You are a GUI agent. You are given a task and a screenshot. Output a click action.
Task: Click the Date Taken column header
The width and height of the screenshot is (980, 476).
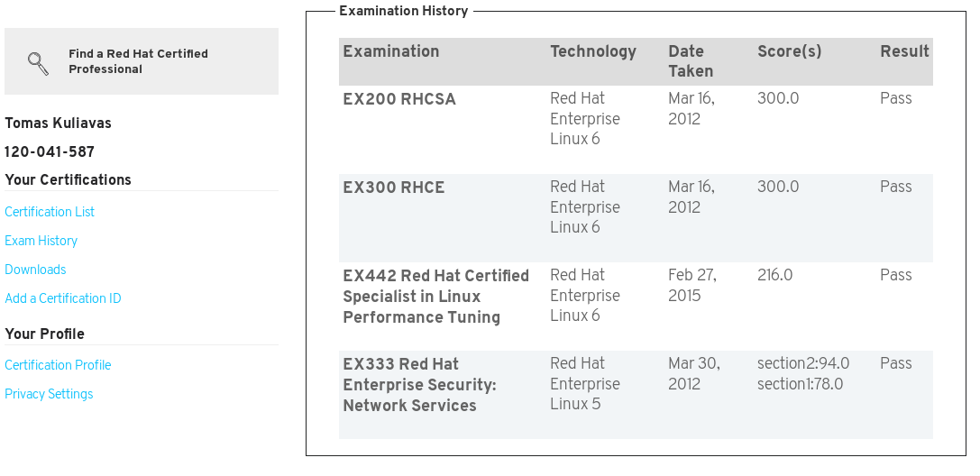(x=691, y=61)
